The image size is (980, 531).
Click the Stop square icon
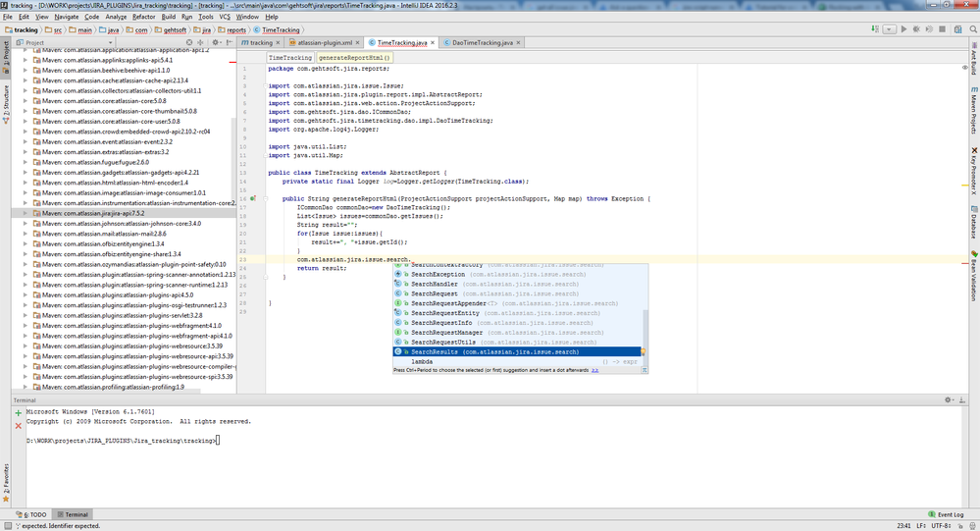(943, 29)
